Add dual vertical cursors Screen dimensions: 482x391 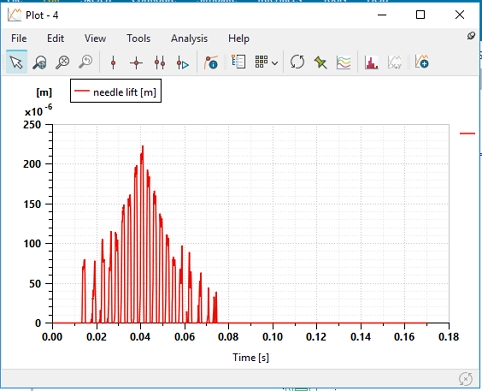pyautogui.click(x=160, y=62)
